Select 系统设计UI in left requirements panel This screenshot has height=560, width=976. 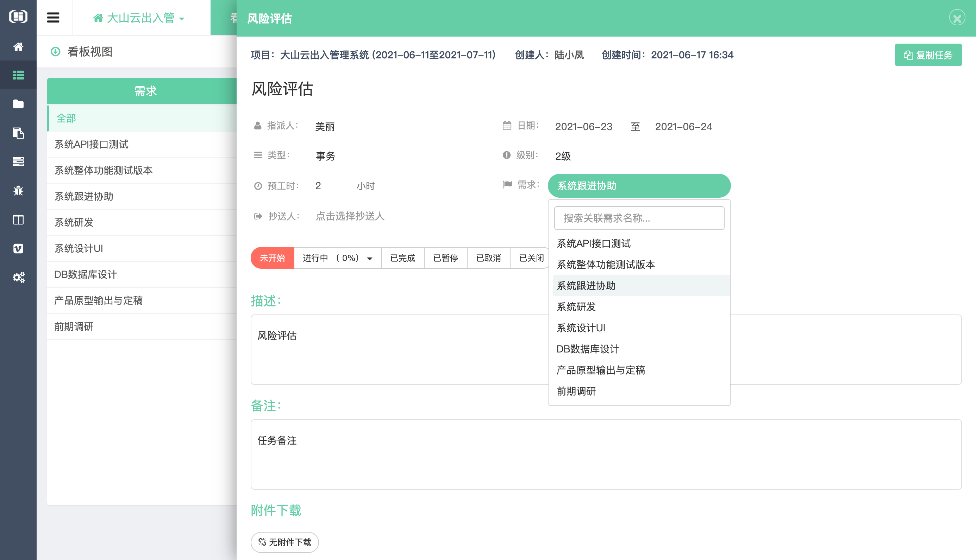79,248
